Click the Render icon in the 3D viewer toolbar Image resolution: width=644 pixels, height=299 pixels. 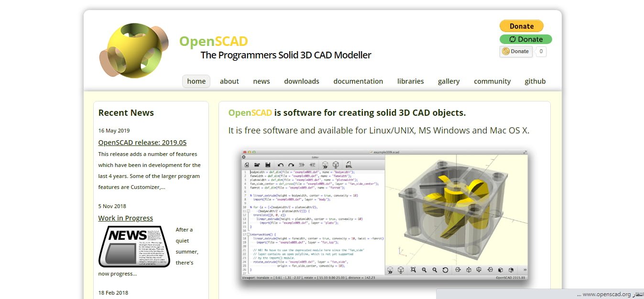point(401,270)
